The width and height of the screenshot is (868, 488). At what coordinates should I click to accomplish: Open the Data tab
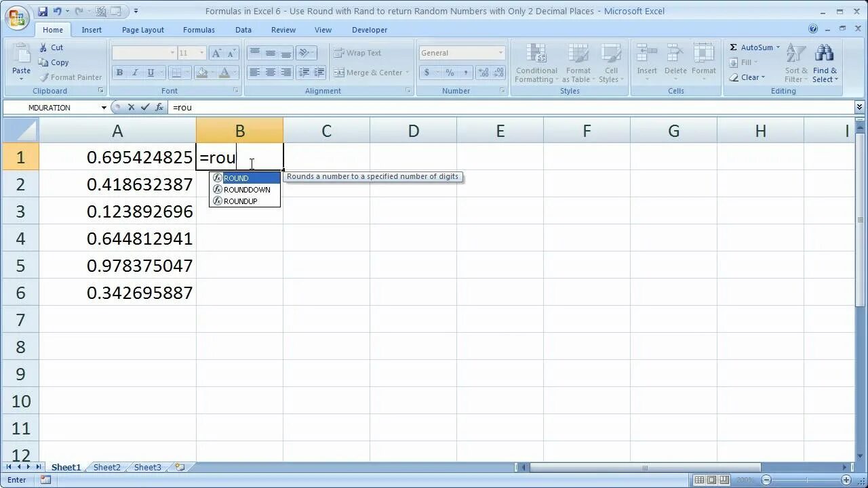(243, 30)
